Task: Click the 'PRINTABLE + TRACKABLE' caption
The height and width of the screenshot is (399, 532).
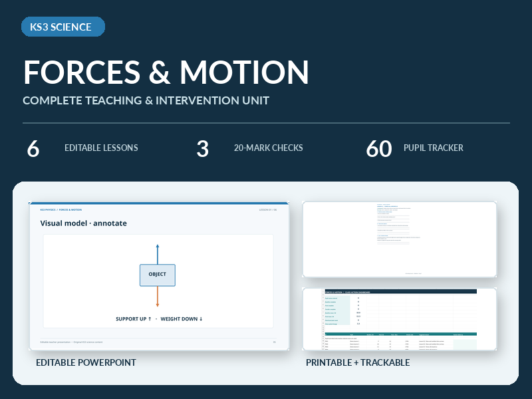Action: (x=358, y=362)
